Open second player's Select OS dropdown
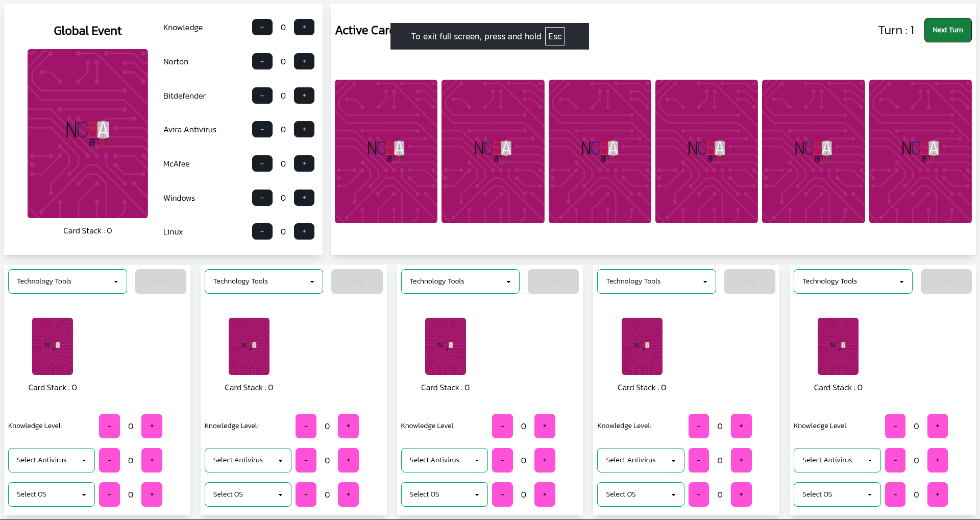 248,494
